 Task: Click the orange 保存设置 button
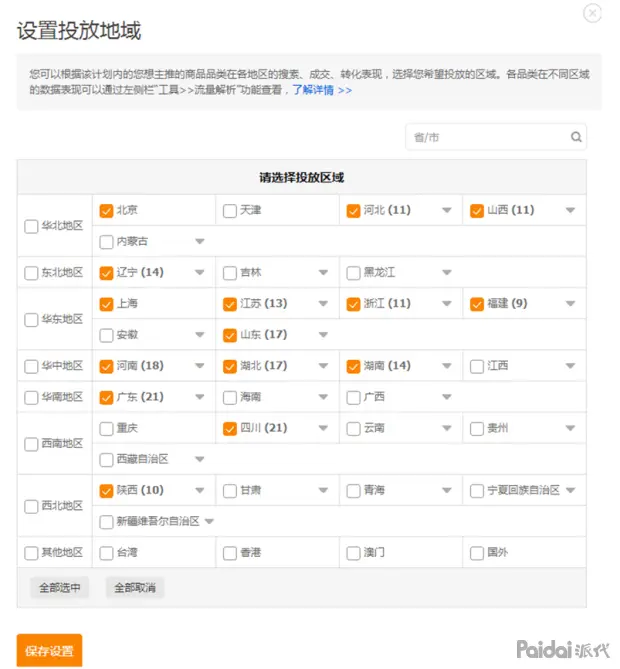[x=49, y=650]
